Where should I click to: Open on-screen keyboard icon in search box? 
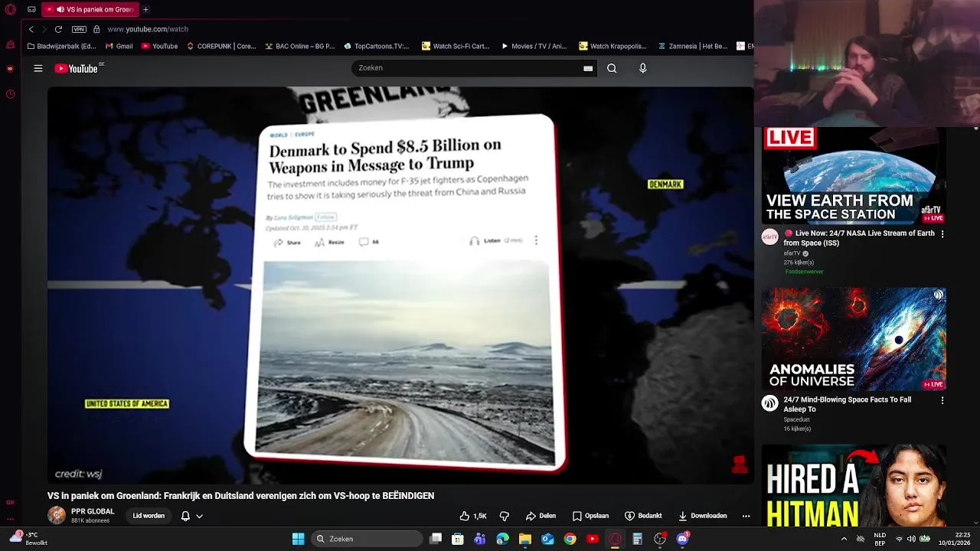click(x=588, y=68)
